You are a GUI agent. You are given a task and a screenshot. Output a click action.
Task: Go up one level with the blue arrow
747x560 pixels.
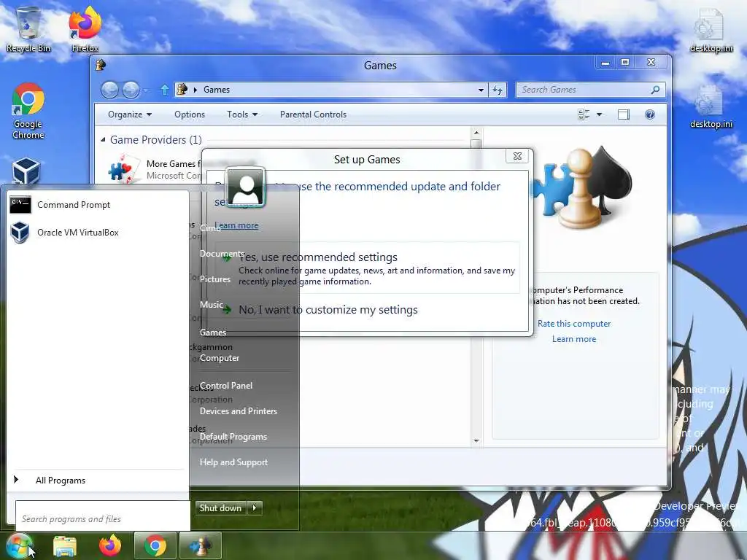[x=164, y=90]
